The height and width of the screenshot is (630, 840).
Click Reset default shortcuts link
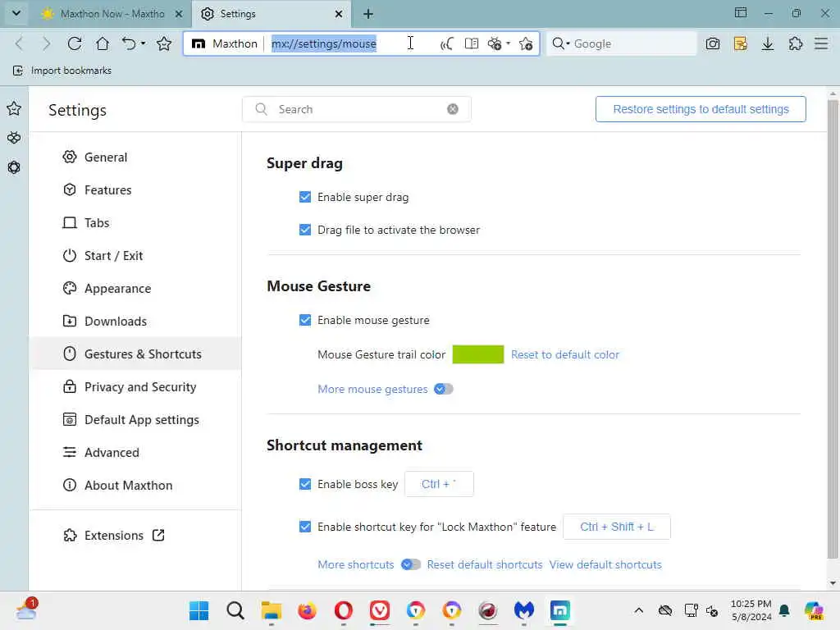[484, 564]
